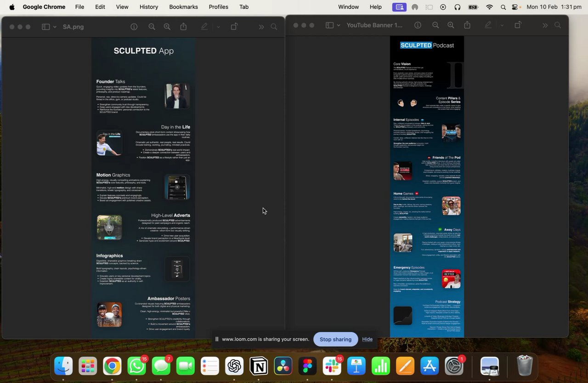Open the Apple menu
The image size is (588, 383).
click(x=12, y=7)
